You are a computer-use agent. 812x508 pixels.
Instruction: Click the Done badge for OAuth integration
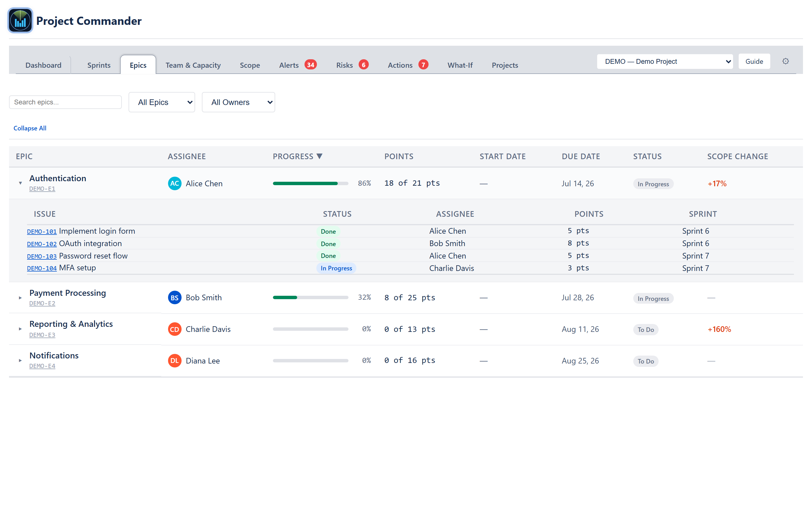[x=328, y=244]
